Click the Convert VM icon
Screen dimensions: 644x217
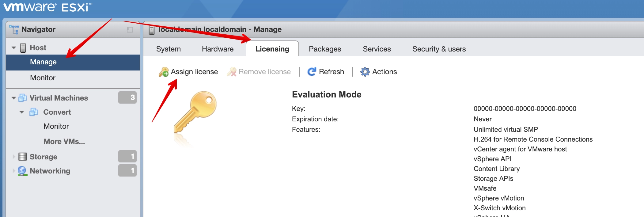tap(34, 112)
